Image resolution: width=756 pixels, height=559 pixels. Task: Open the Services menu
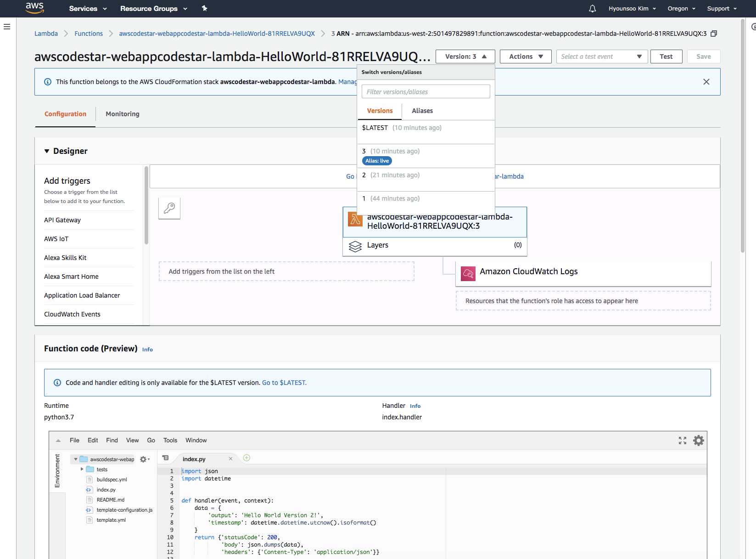point(88,8)
